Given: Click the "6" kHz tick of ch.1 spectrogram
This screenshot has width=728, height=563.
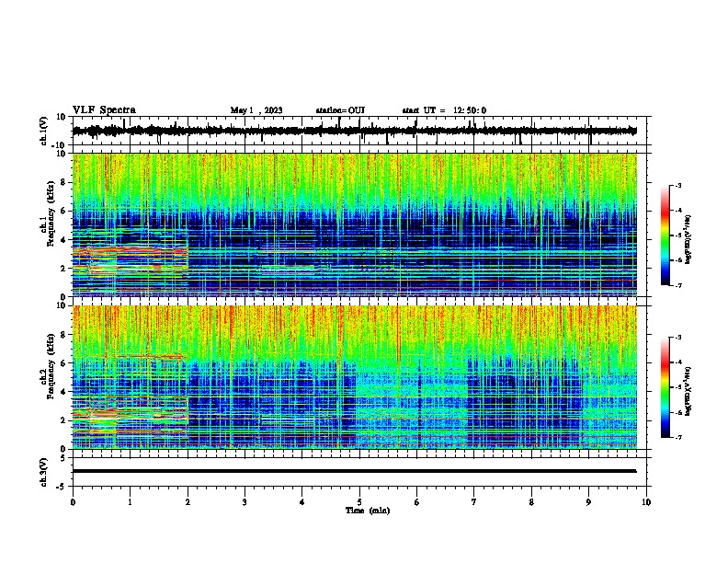Looking at the screenshot, I should point(63,212).
